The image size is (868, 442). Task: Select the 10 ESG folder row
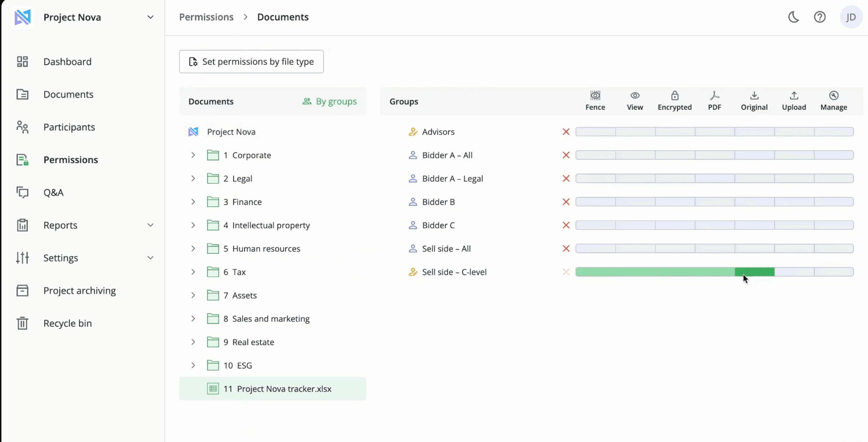(x=237, y=365)
